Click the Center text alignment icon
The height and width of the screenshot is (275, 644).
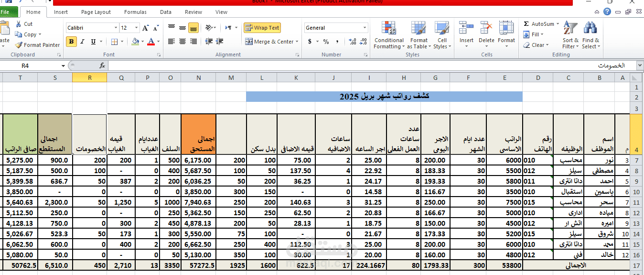pos(182,42)
